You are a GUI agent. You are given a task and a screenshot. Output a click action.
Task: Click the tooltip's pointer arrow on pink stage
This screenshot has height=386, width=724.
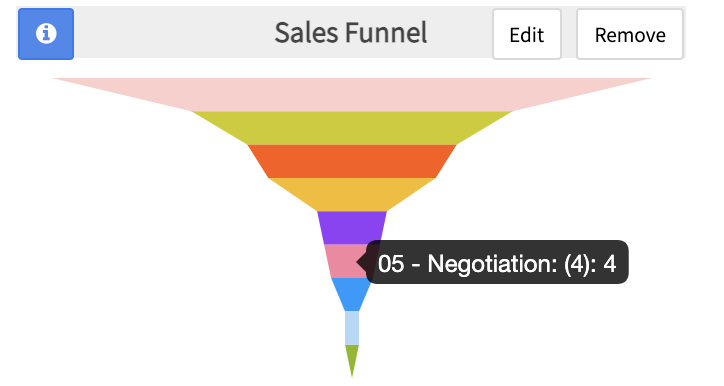[x=362, y=262]
